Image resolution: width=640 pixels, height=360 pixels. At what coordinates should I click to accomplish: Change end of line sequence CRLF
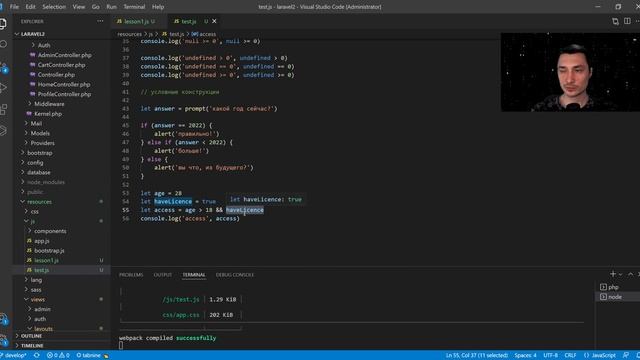pyautogui.click(x=570, y=355)
